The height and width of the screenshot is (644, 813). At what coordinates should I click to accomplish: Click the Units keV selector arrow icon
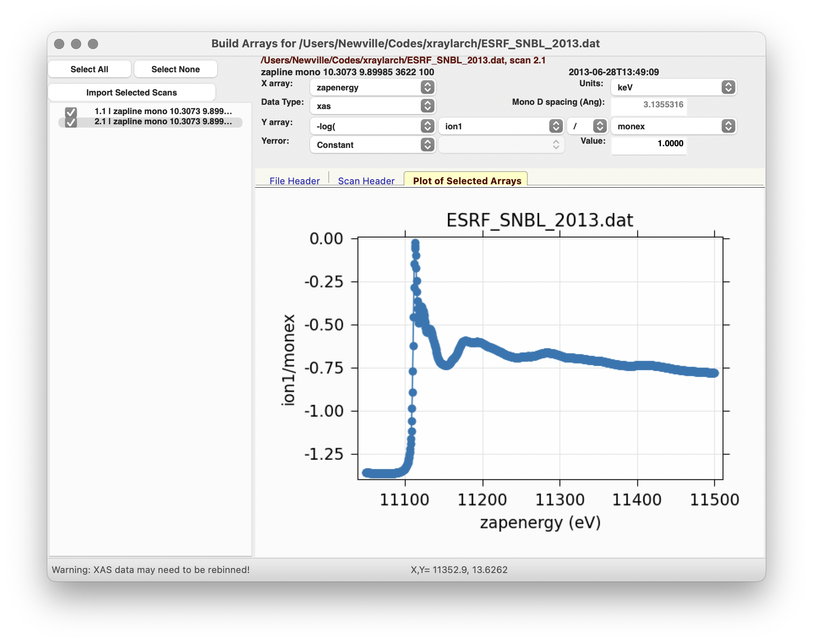point(728,87)
